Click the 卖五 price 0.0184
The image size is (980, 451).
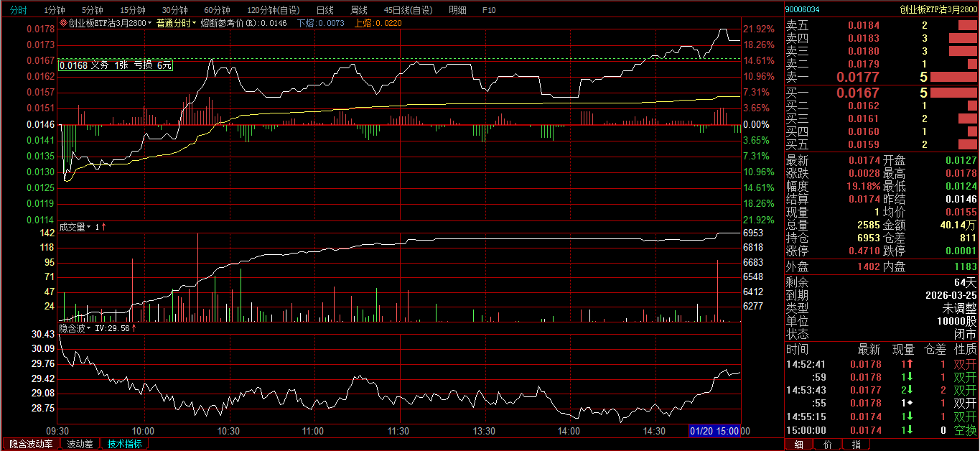[864, 25]
